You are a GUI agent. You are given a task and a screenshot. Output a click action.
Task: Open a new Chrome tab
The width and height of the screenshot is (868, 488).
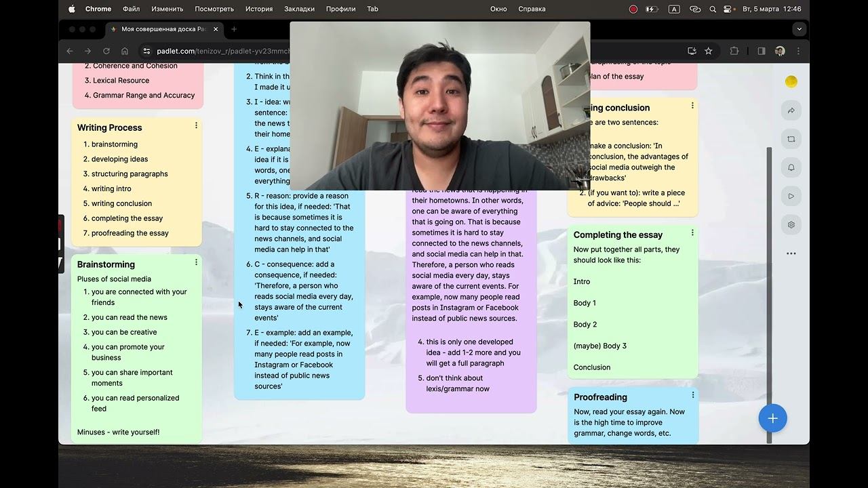pyautogui.click(x=234, y=29)
